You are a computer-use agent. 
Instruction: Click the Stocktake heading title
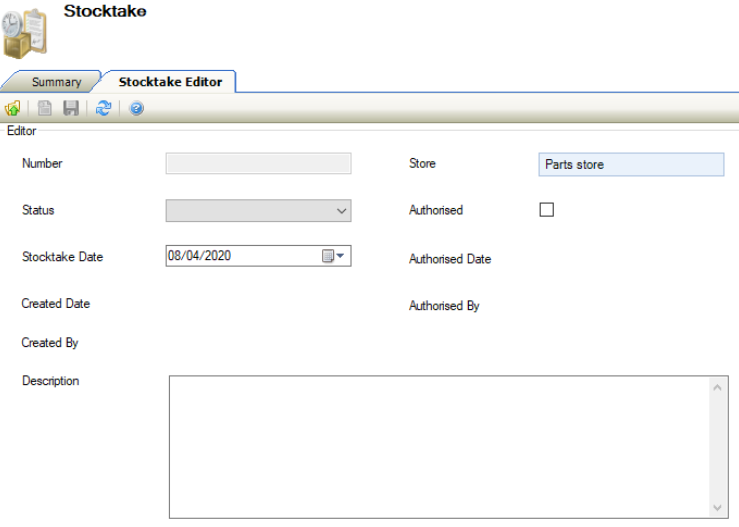tap(105, 11)
